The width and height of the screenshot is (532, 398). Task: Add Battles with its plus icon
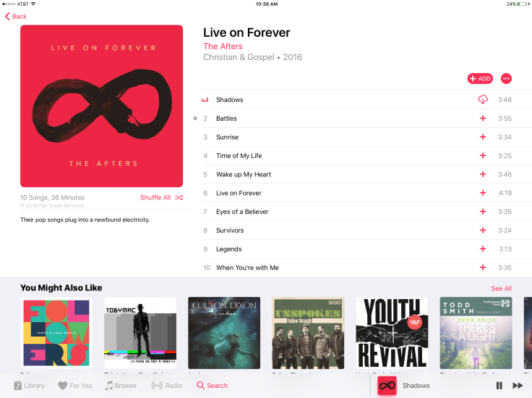tap(482, 118)
